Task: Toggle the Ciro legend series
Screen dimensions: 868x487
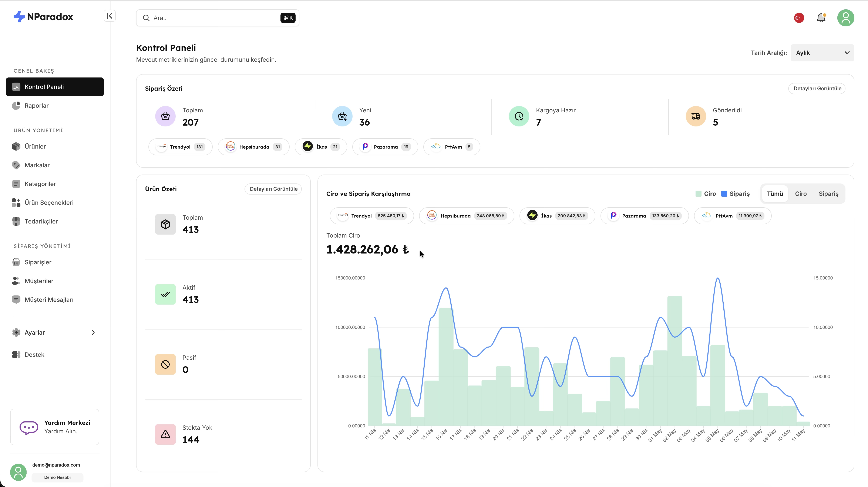Action: point(706,193)
